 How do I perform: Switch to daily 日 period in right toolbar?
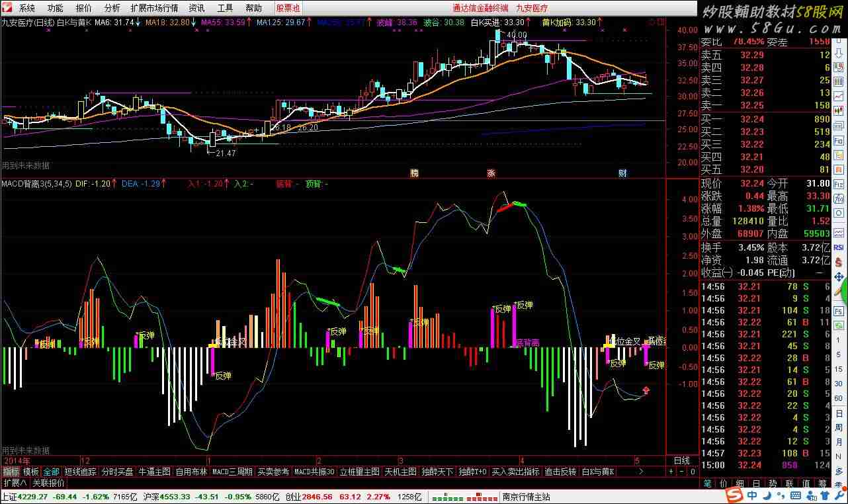click(x=838, y=413)
